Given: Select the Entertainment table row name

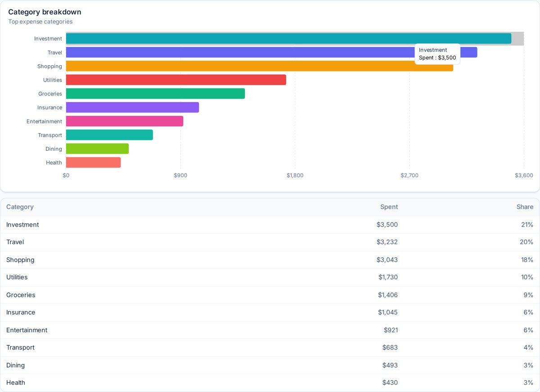Looking at the screenshot, I should (x=27, y=330).
